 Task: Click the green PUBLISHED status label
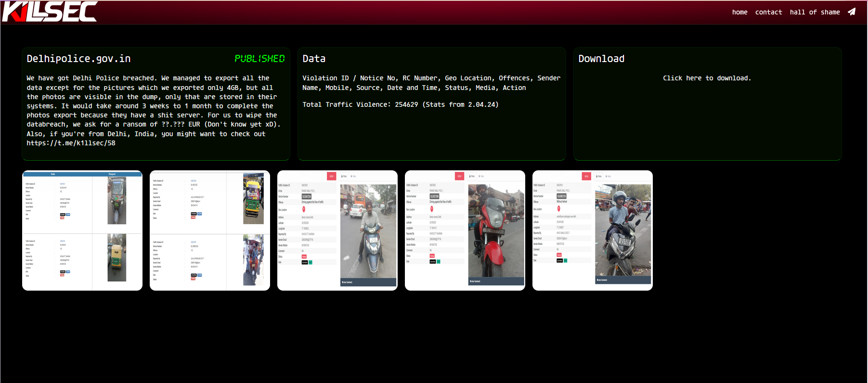coord(259,59)
